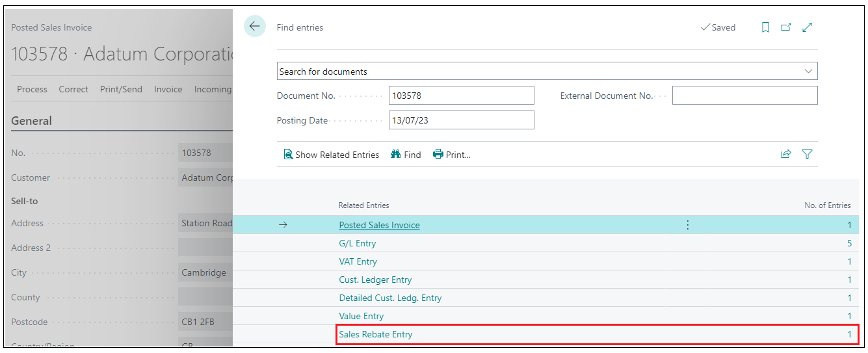868x353 pixels.
Task: Click the share icon above the list
Action: coord(785,154)
